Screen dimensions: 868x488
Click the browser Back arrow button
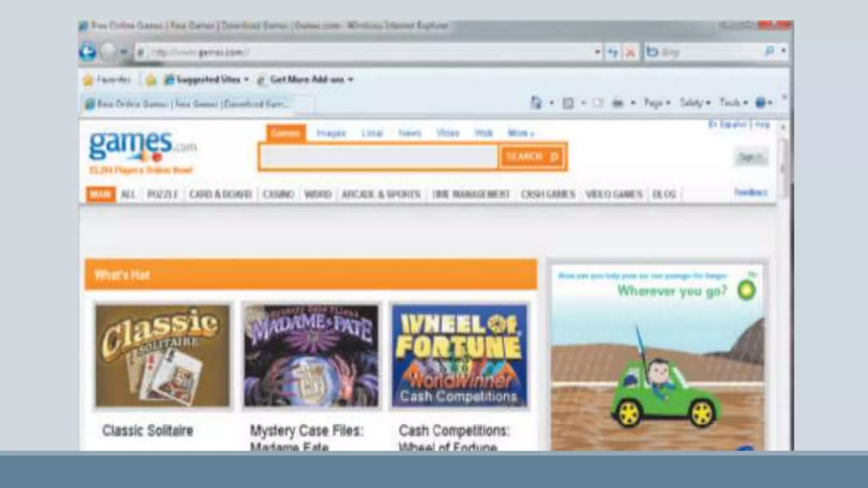click(88, 52)
